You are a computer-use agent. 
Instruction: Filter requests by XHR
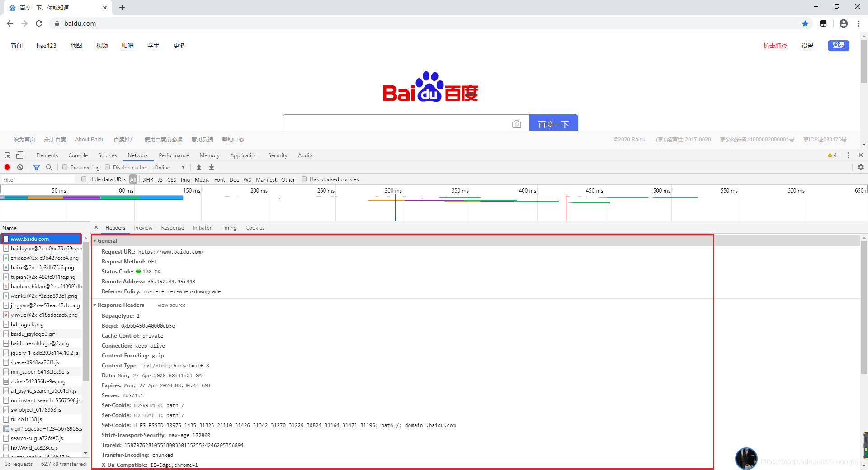coord(148,179)
